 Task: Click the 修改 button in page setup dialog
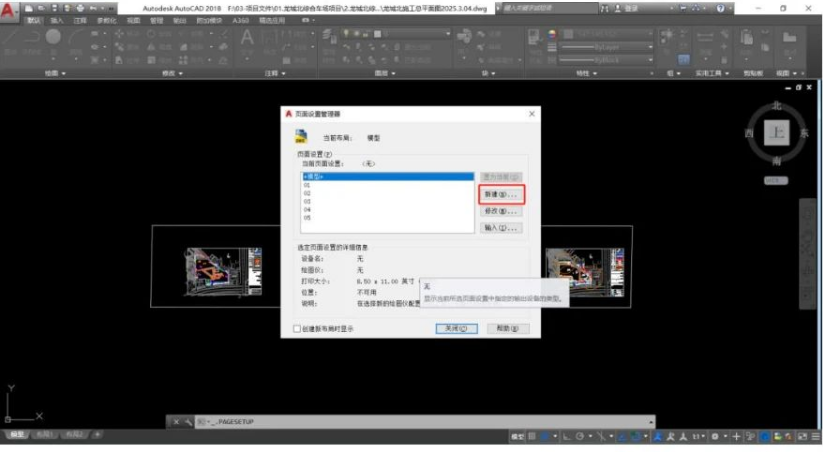(x=501, y=211)
